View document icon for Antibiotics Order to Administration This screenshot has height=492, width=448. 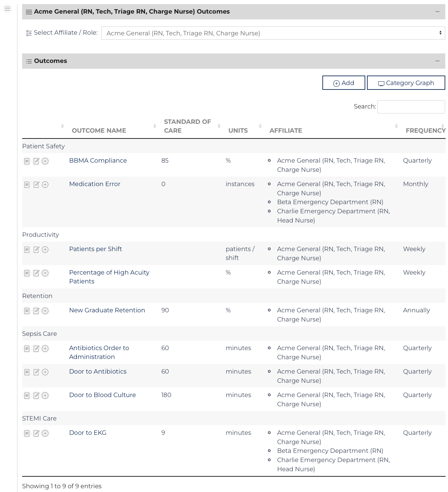coord(27,348)
